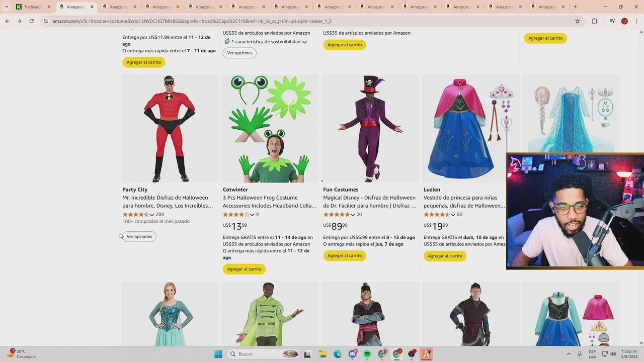Open the ESP LAA language switcher

593,354
